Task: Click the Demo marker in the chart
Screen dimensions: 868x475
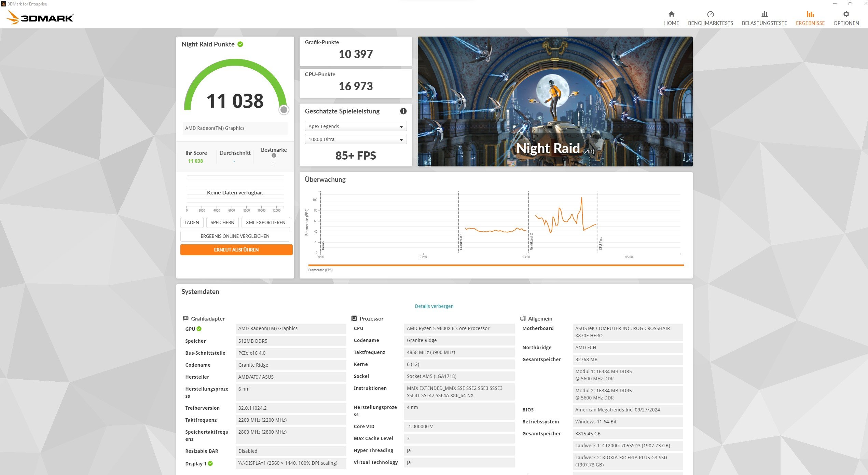Action: tap(323, 245)
